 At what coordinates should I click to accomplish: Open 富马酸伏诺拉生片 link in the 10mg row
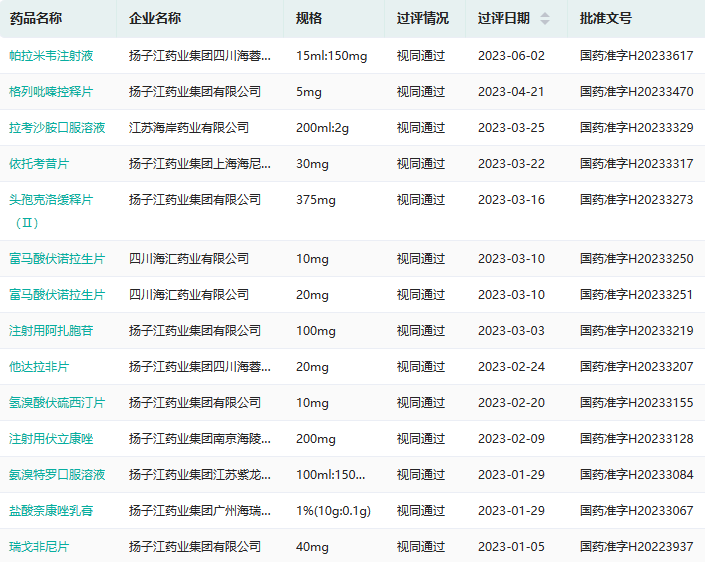coord(57,259)
